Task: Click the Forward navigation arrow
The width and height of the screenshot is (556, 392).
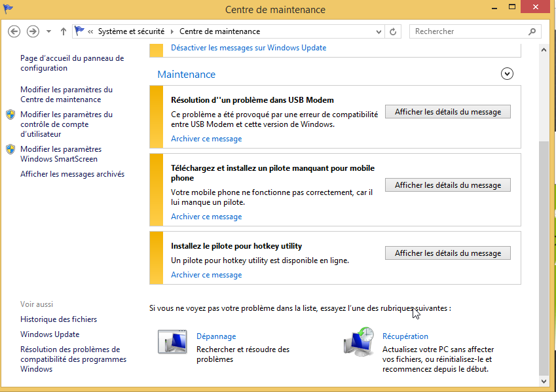Action: pos(33,31)
